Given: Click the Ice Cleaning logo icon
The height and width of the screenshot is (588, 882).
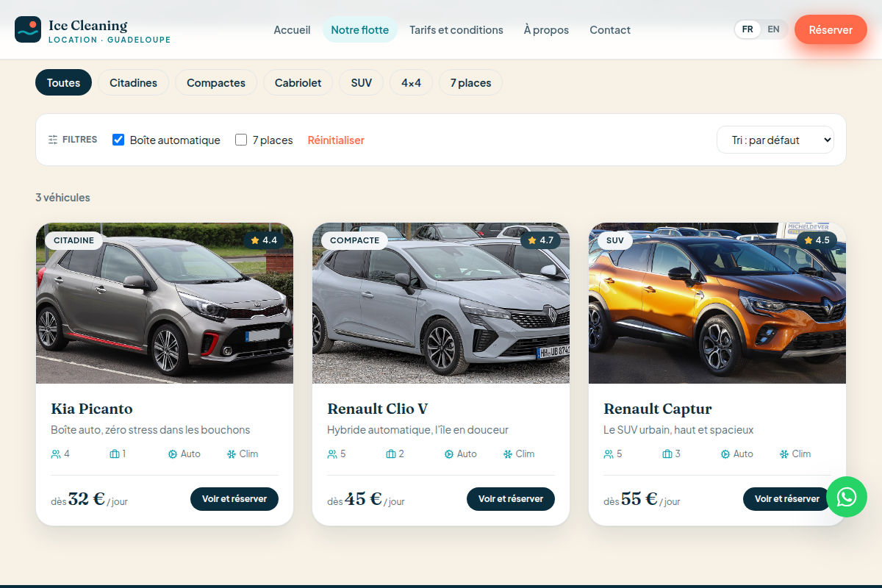Looking at the screenshot, I should point(28,29).
